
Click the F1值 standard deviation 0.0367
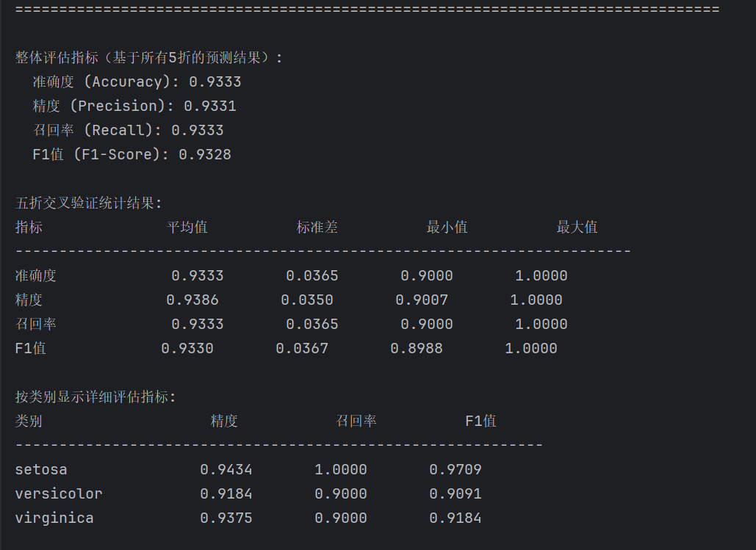302,348
